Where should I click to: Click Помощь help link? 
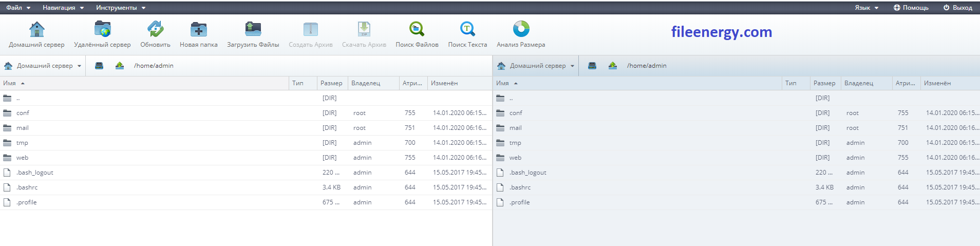pyautogui.click(x=911, y=8)
